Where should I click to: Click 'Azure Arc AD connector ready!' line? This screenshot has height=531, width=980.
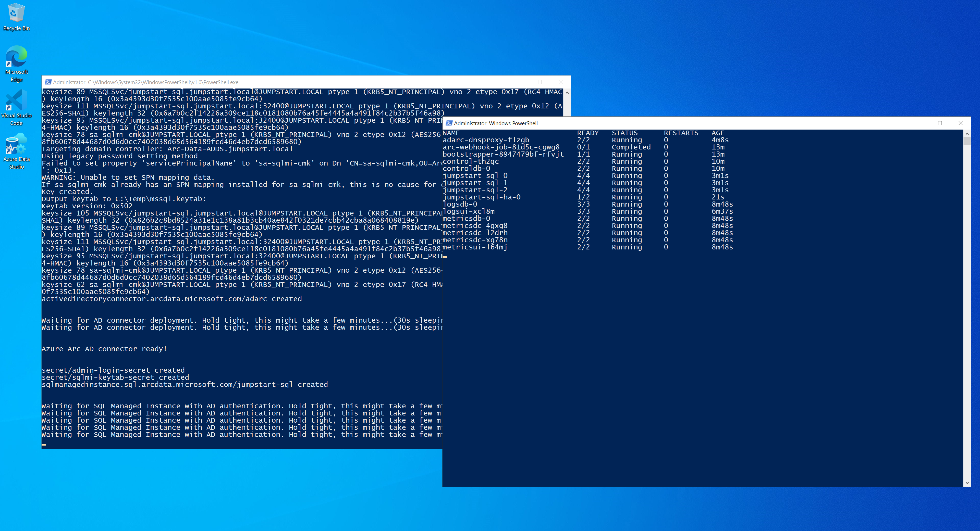click(x=104, y=349)
